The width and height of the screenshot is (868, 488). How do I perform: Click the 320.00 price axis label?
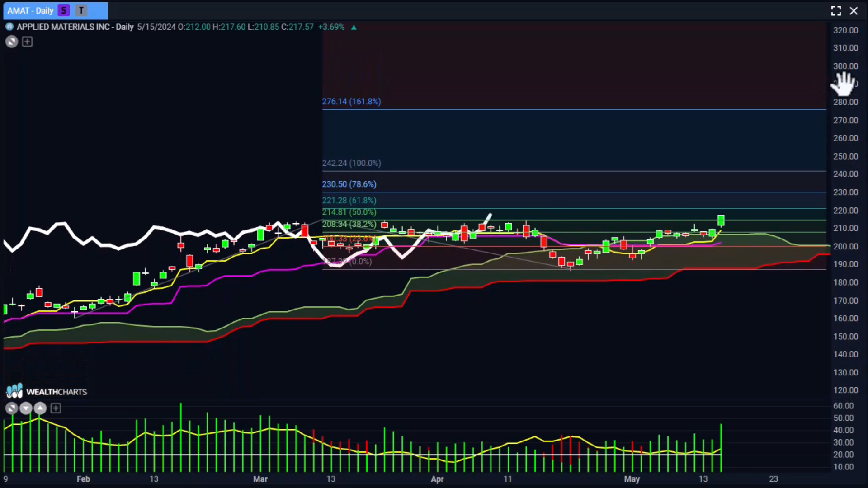click(x=845, y=30)
